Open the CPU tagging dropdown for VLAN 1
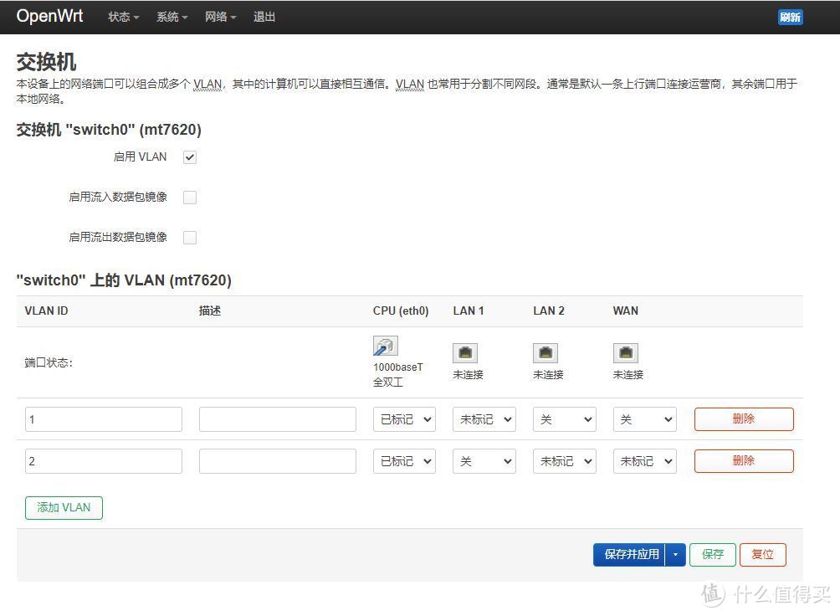The width and height of the screenshot is (840, 616). click(x=404, y=419)
